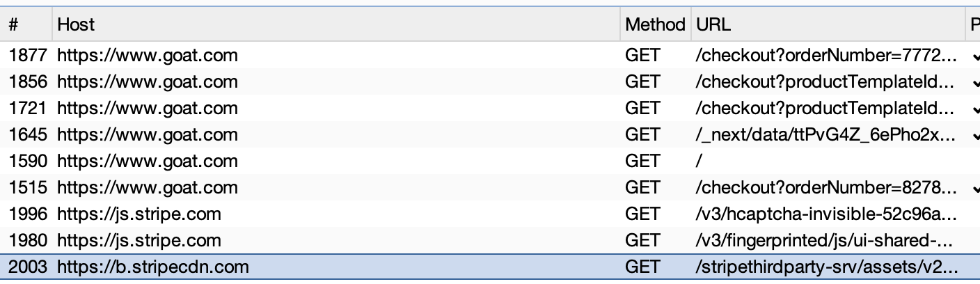Select the js.stripe.com host of request 1980

(139, 241)
